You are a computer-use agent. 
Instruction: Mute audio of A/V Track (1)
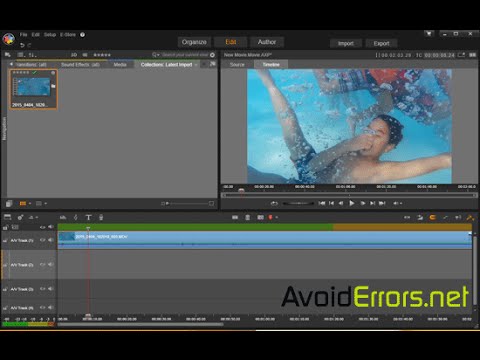click(50, 240)
